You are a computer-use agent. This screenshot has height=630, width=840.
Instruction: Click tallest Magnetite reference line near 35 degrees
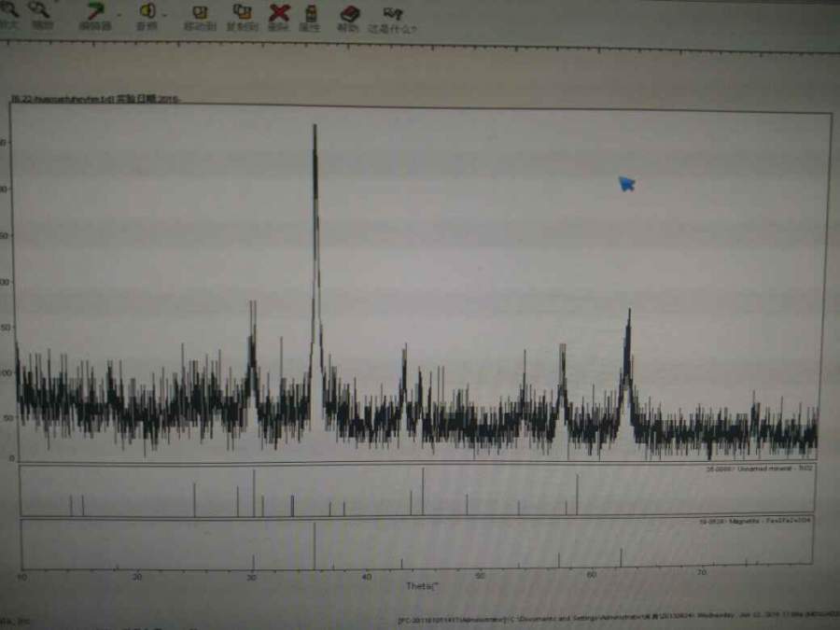(315, 545)
